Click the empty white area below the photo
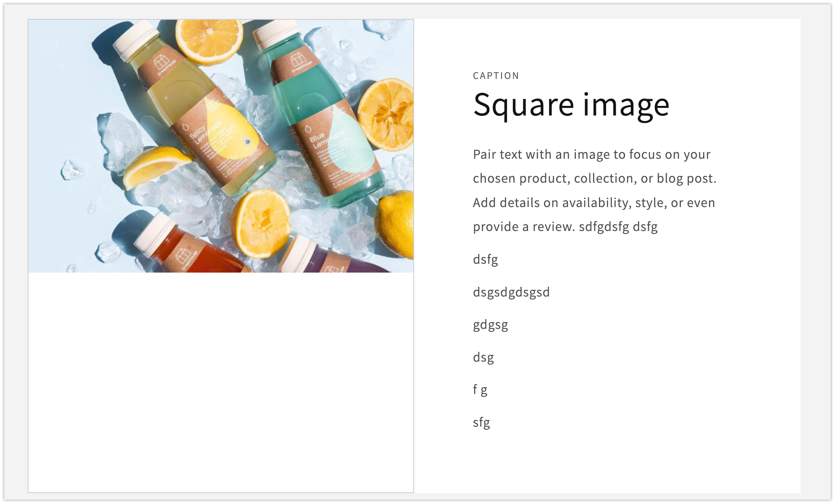Screen dimensions: 835x504 coord(221,382)
